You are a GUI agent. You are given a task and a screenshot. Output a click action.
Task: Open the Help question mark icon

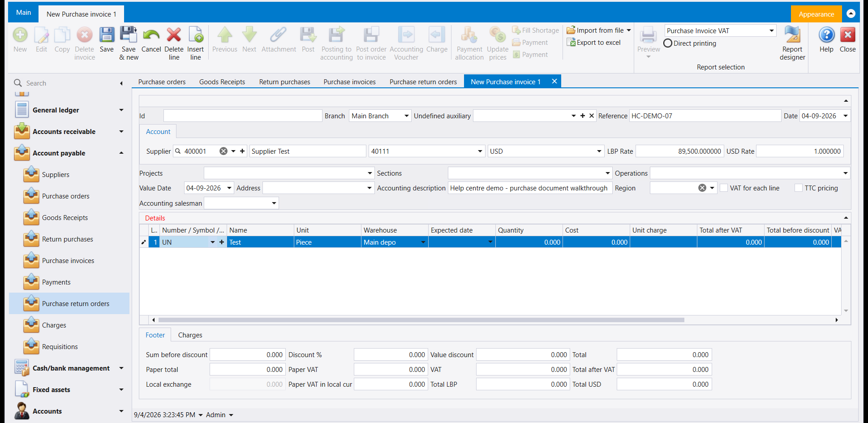pyautogui.click(x=826, y=35)
